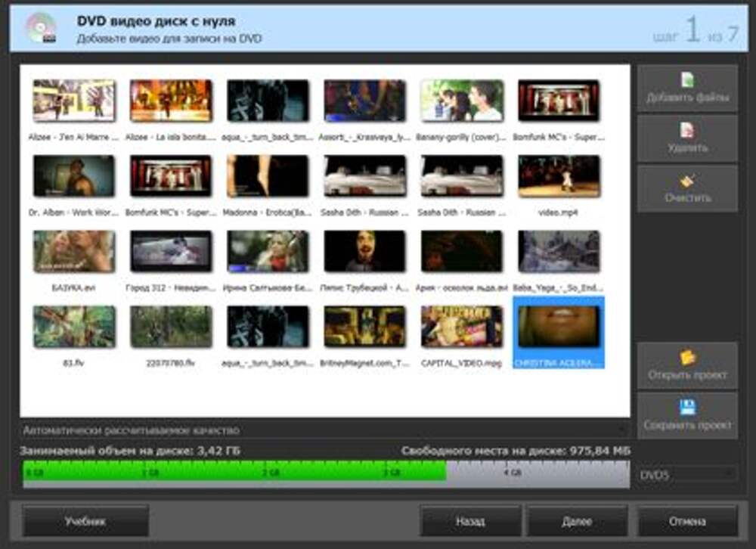Click the DVD disc icon in header

point(41,28)
